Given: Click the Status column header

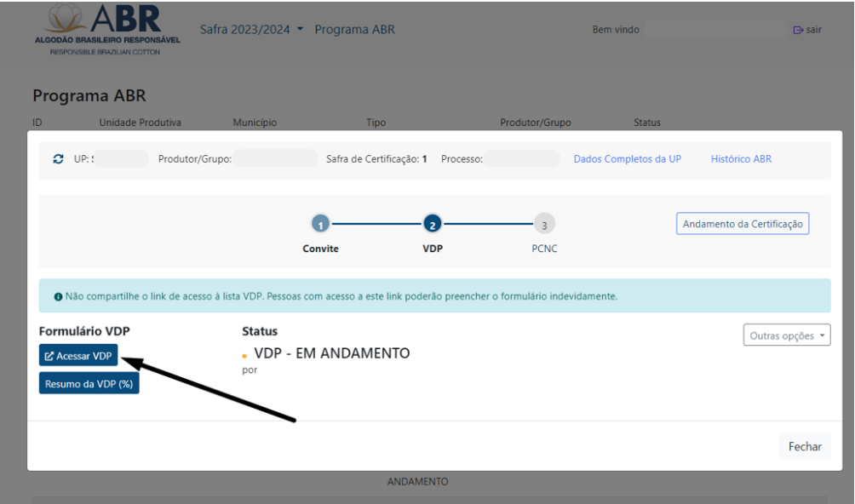Looking at the screenshot, I should click(x=646, y=123).
